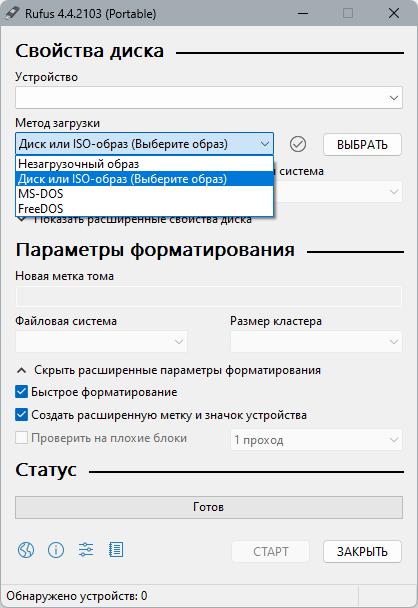This screenshot has height=608, width=418.
Task: Collapse Скрыть расширенные параметры форматирования
Action: pos(168,370)
